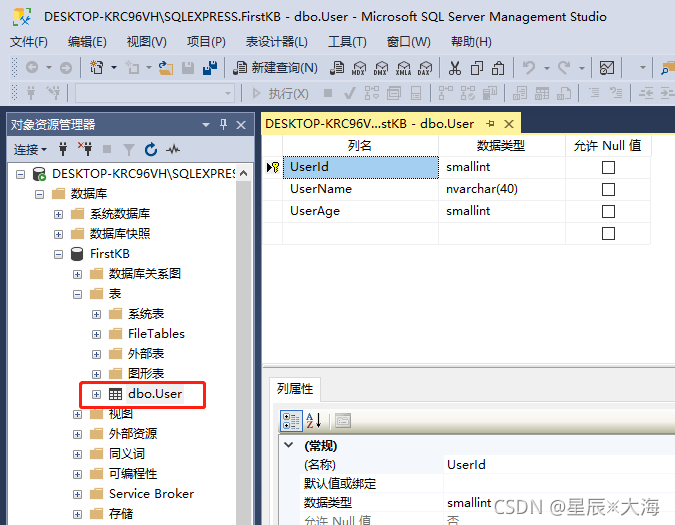The height and width of the screenshot is (525, 675).
Task: Select the 可编程性 folder in tree
Action: [x=133, y=474]
